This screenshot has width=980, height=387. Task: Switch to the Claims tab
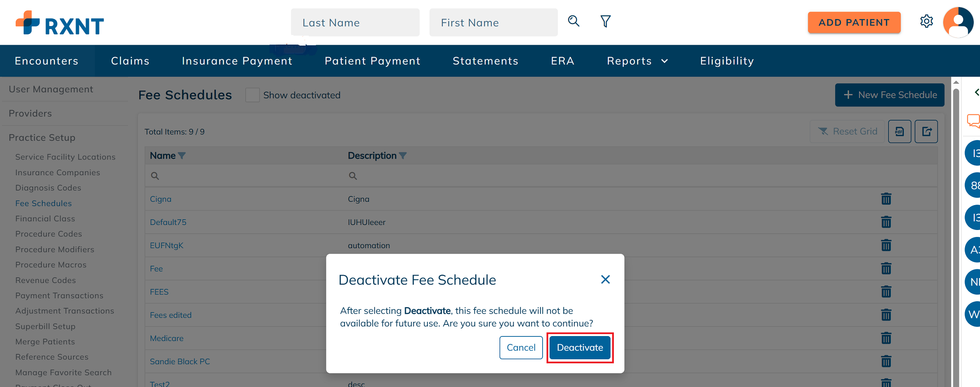pyautogui.click(x=130, y=61)
